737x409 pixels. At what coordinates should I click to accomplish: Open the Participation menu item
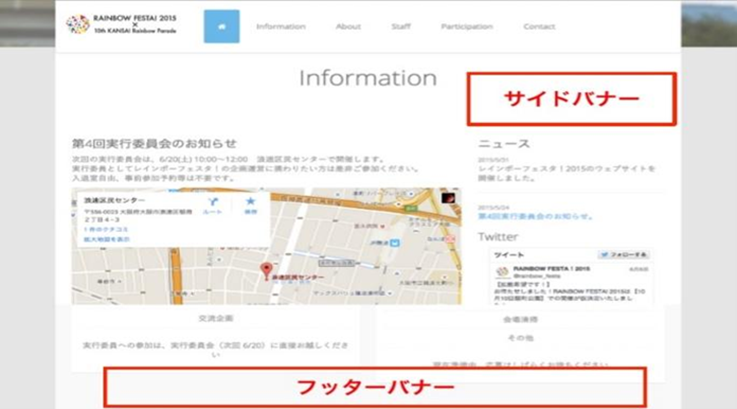466,27
